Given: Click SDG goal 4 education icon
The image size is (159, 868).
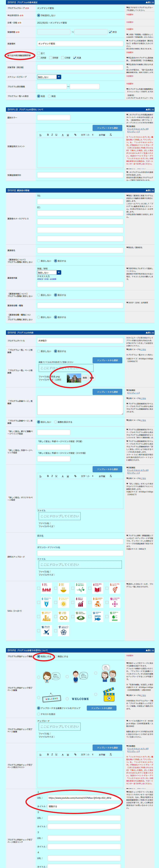Looking at the screenshot, I should coord(98,588).
